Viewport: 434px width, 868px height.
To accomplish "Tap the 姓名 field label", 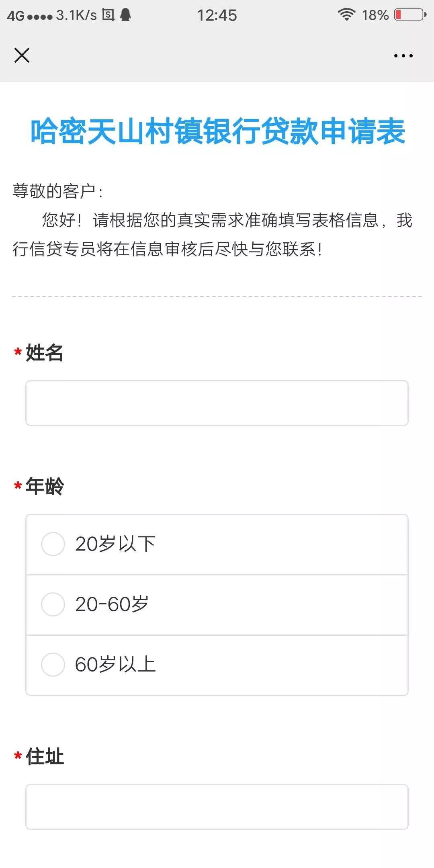I will 44,353.
